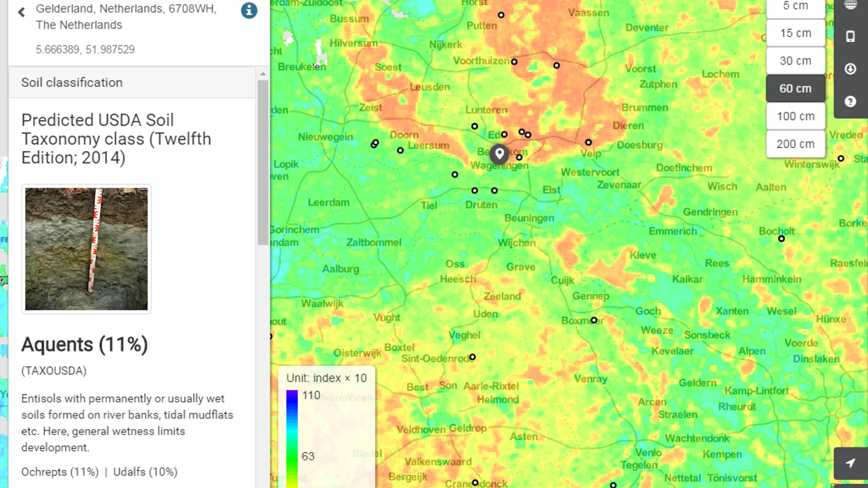Click the mobile device icon
This screenshot has width=868, height=488.
(850, 36)
